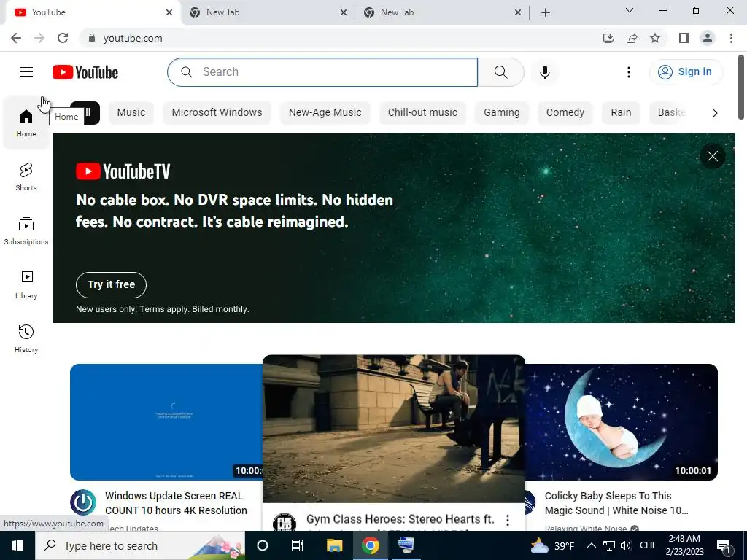
Task: Open Task View on the taskbar
Action: point(298,545)
